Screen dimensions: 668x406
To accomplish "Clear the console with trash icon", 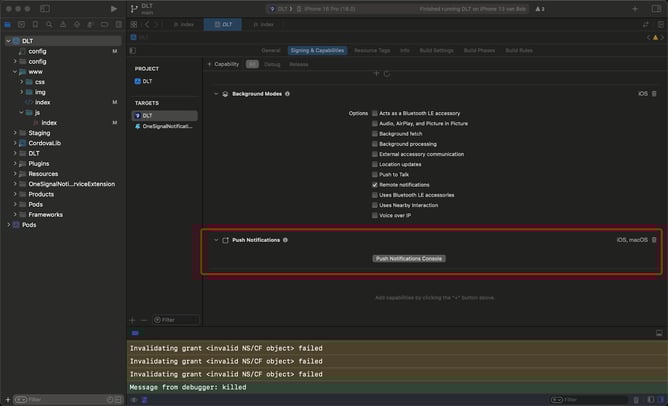I will click(x=636, y=400).
